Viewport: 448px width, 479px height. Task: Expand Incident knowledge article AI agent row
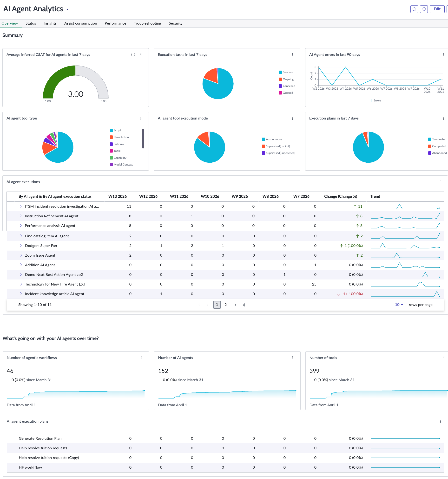click(x=21, y=294)
